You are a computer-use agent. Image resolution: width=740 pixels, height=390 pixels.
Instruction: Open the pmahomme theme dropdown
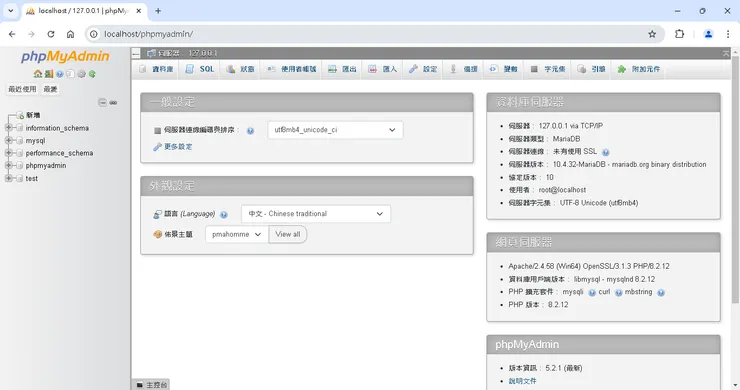[236, 234]
